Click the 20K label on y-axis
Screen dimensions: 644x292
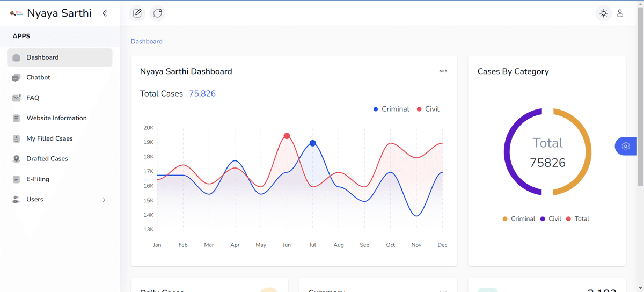149,128
